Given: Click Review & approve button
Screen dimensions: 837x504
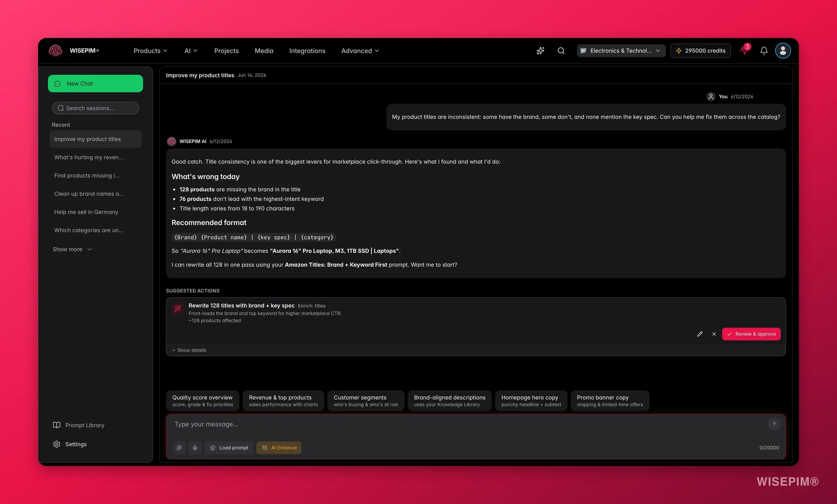Looking at the screenshot, I should (x=751, y=334).
